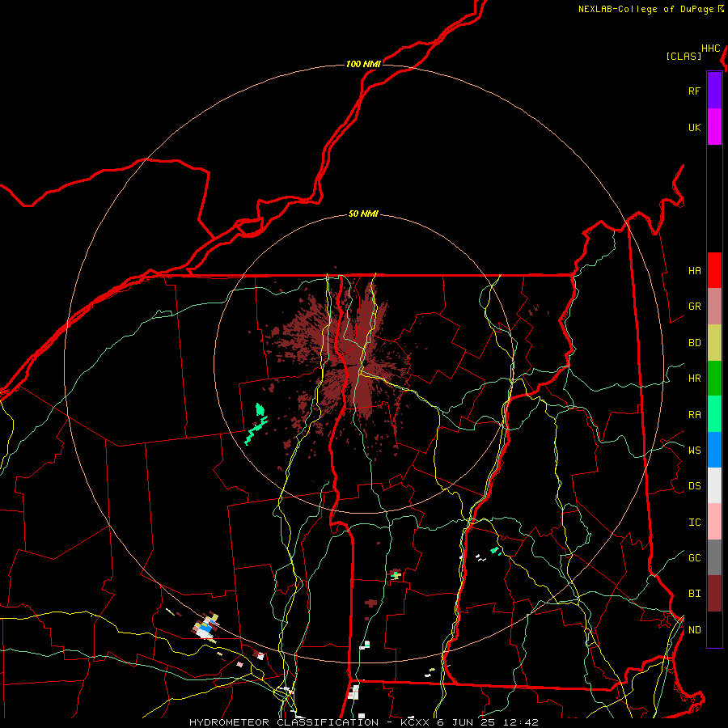Screen dimensions: 728x728
Task: Select the HR legend label
Action: [694, 379]
